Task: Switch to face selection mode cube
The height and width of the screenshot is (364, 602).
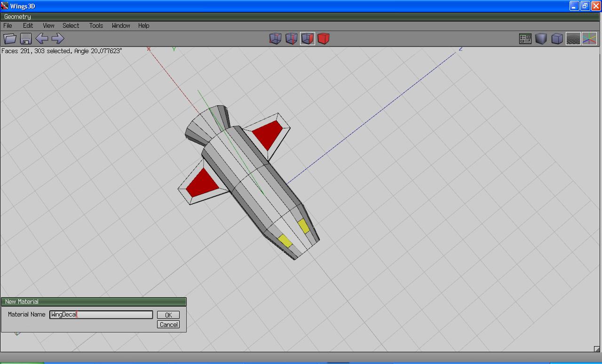Action: tap(308, 39)
